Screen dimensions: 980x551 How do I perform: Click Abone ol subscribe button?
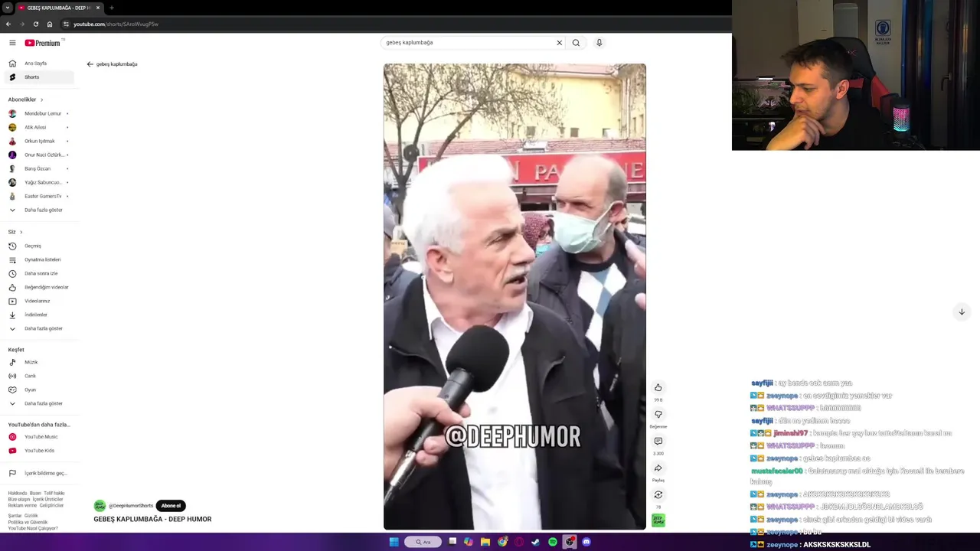[171, 506]
